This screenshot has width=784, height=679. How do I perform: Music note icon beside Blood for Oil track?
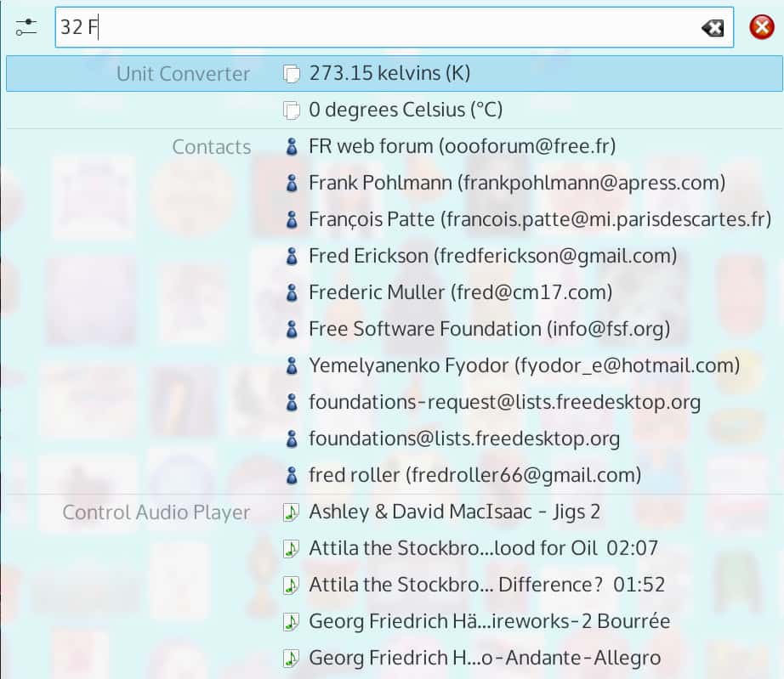coord(291,549)
